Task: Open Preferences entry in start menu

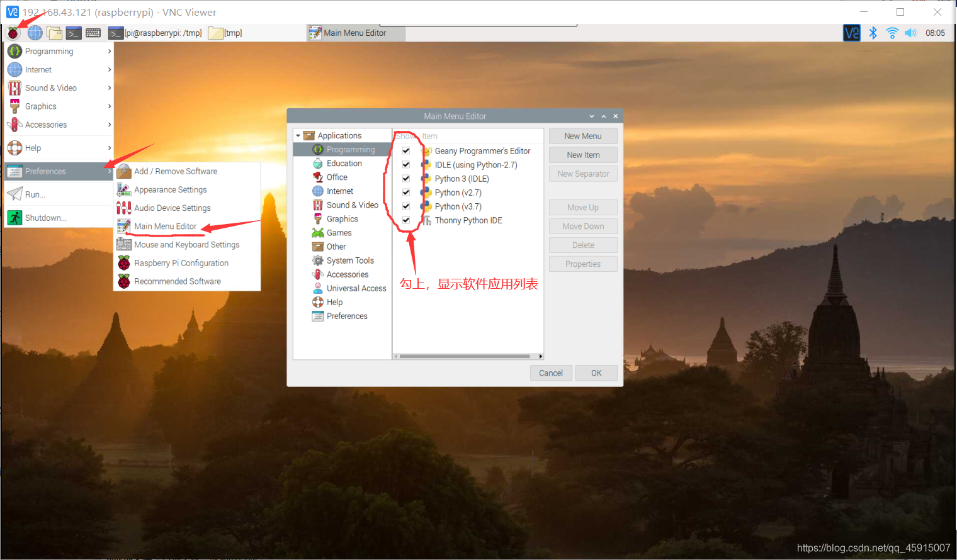Action: point(59,171)
